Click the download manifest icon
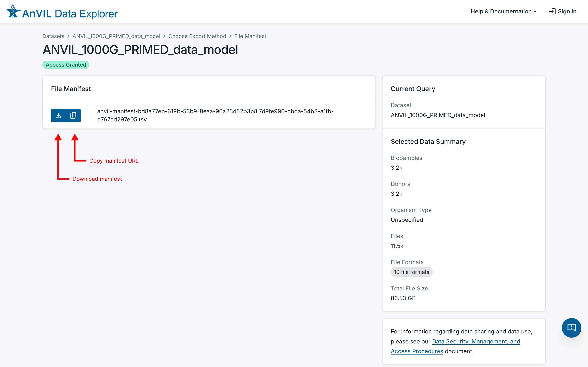The height and width of the screenshot is (367, 588). pos(58,115)
